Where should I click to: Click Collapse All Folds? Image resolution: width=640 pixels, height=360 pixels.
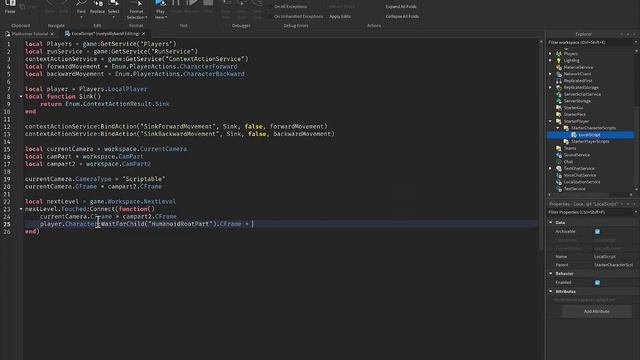pyautogui.click(x=402, y=16)
